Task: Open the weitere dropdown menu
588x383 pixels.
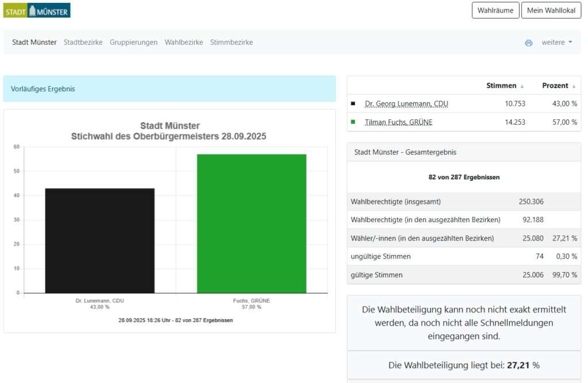Action: point(556,42)
